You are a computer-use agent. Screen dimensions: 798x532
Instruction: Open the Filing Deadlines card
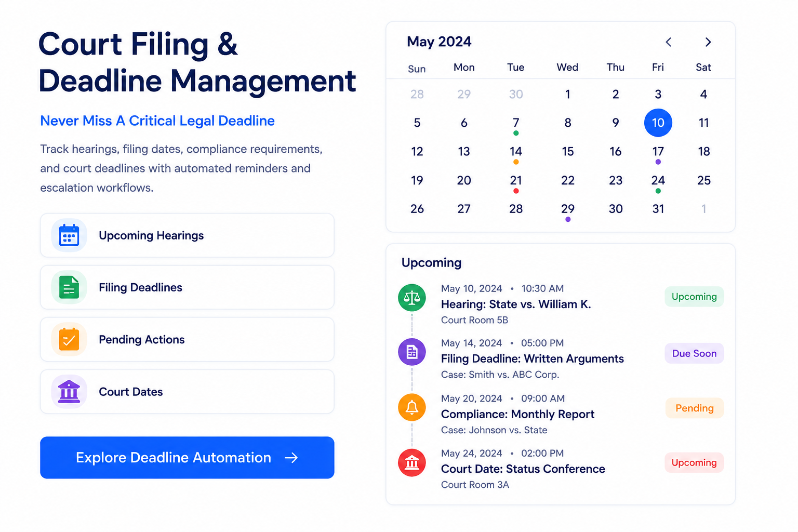point(187,287)
